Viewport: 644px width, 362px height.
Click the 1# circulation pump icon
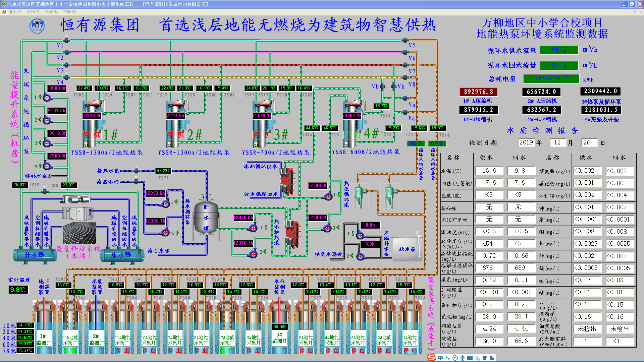tap(47, 98)
